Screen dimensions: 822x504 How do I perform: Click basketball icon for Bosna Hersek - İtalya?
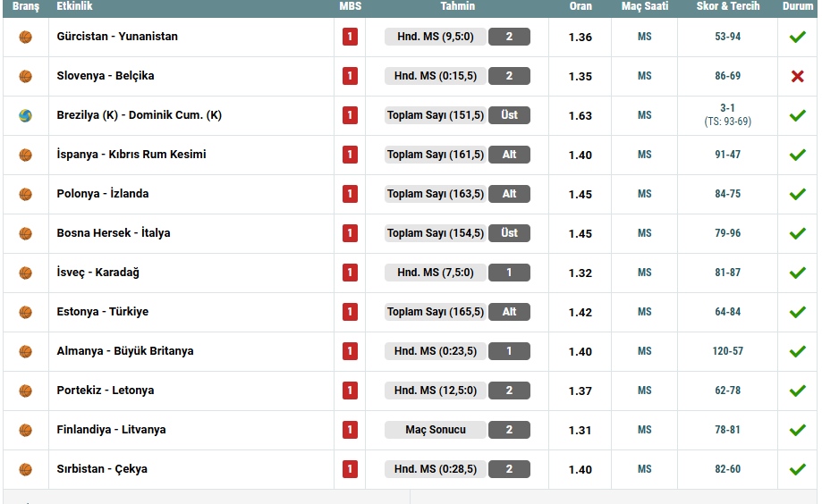coord(25,233)
